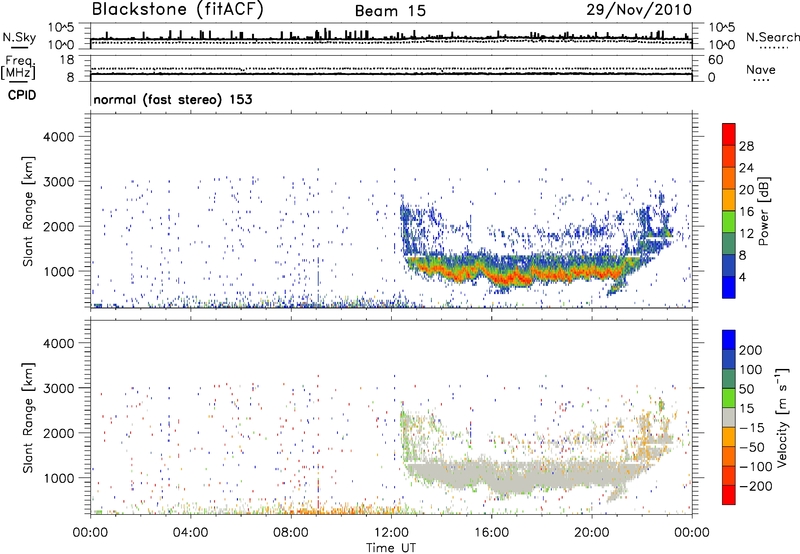Click "Slant Range [km]" on the power panel

coord(28,211)
